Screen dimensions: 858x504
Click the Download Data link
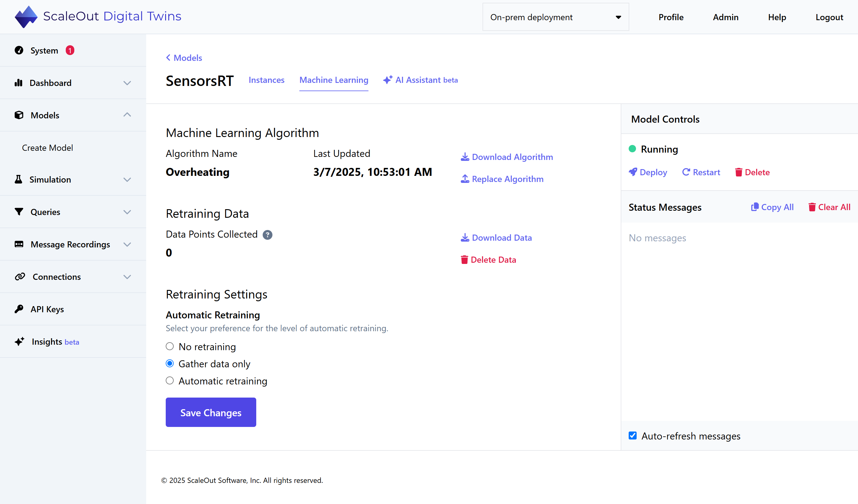[x=496, y=238]
